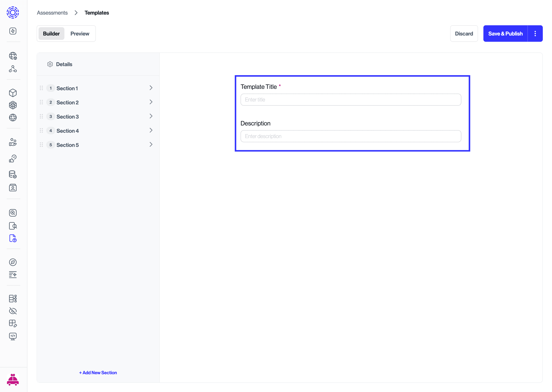Click the compass sidebar icon
This screenshot has height=392, width=552.
[x=13, y=262]
